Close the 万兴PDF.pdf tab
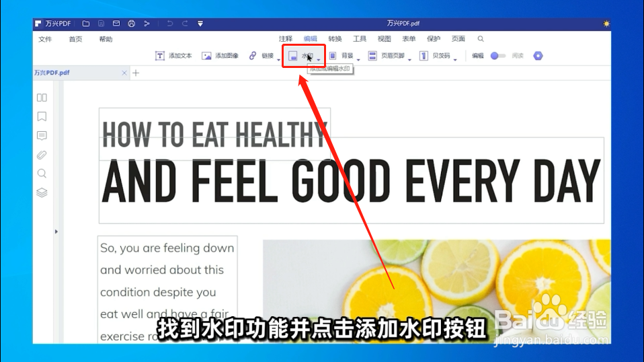The height and width of the screenshot is (362, 644). coord(124,73)
